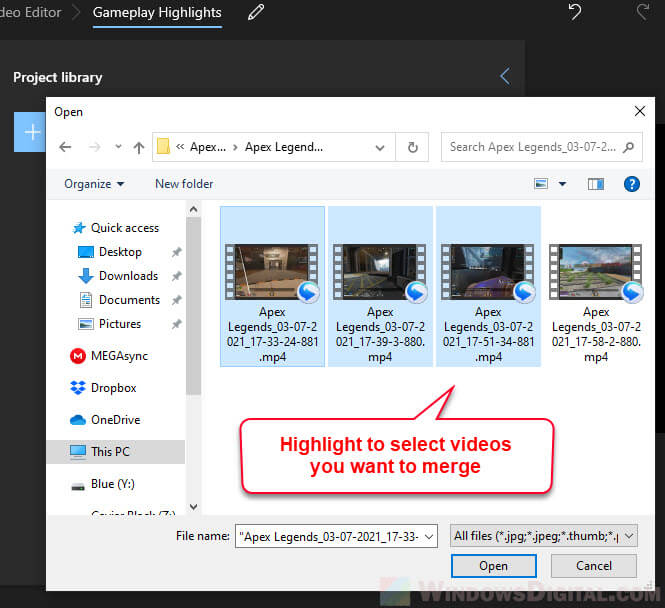Collapse the Project library panel chevron

505,76
